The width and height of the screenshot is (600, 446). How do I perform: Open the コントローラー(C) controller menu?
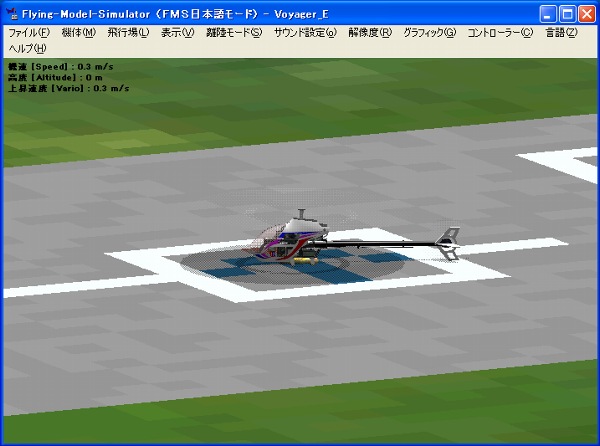(x=500, y=33)
